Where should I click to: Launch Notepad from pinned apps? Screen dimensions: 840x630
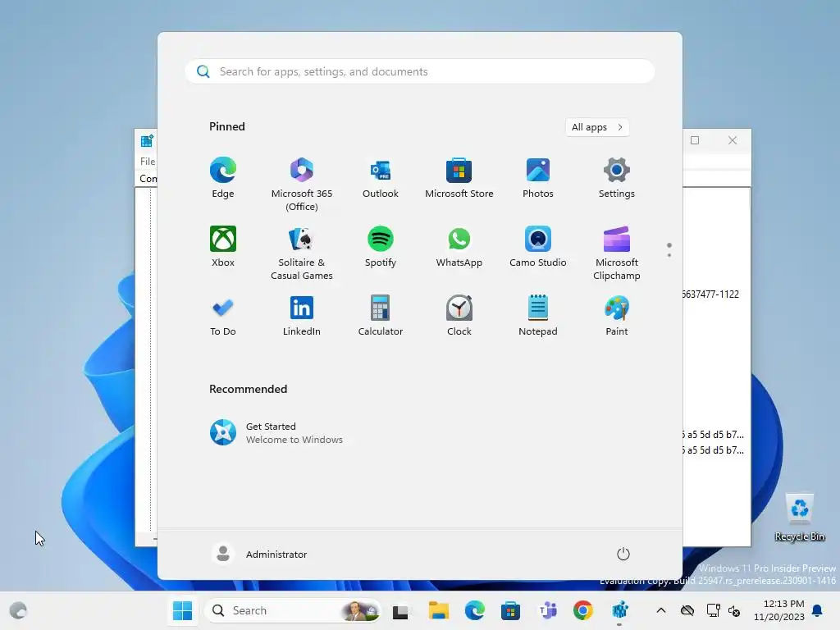point(538,316)
